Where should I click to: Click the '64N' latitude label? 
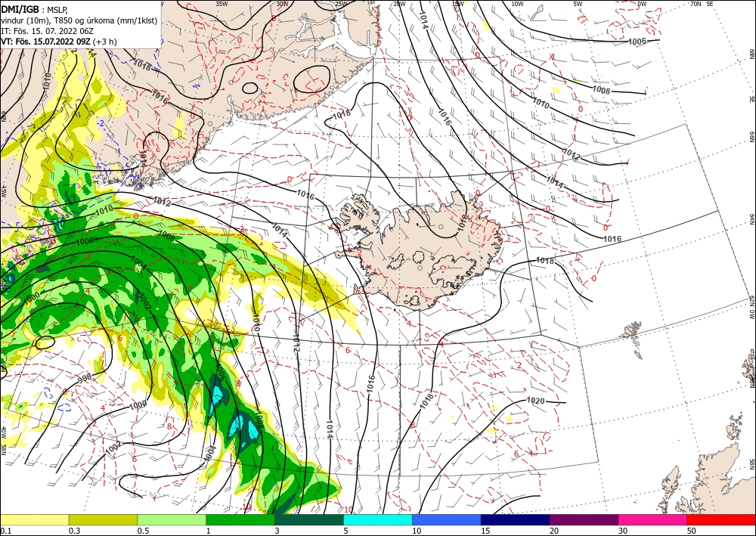coord(751,219)
